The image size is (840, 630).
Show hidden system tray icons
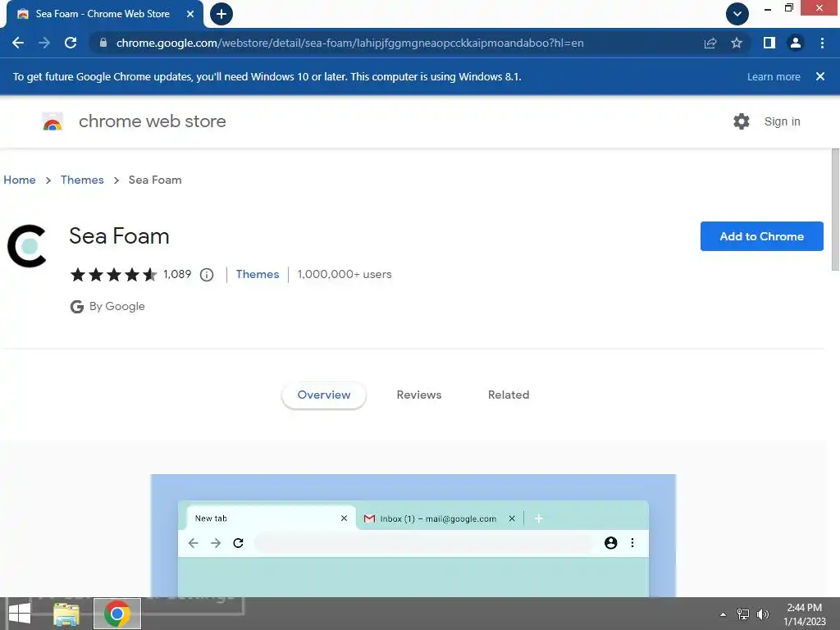[724, 614]
